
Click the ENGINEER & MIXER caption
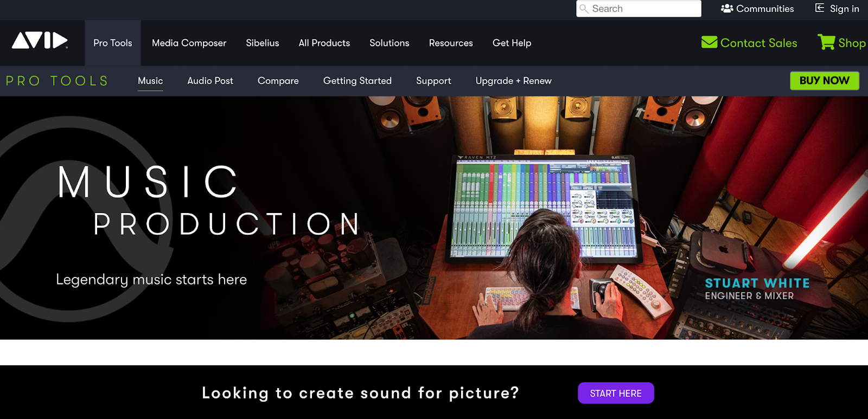coord(749,296)
